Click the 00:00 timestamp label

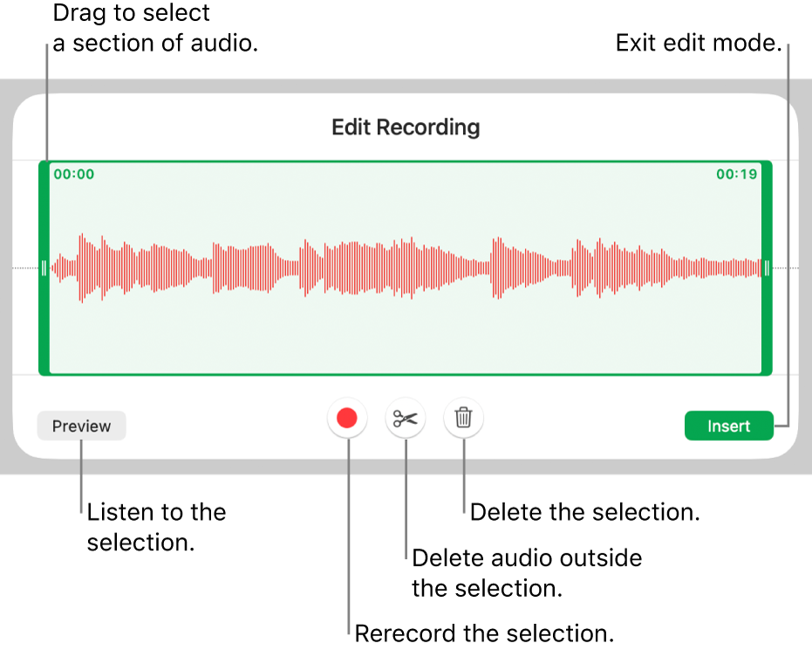[x=73, y=174]
